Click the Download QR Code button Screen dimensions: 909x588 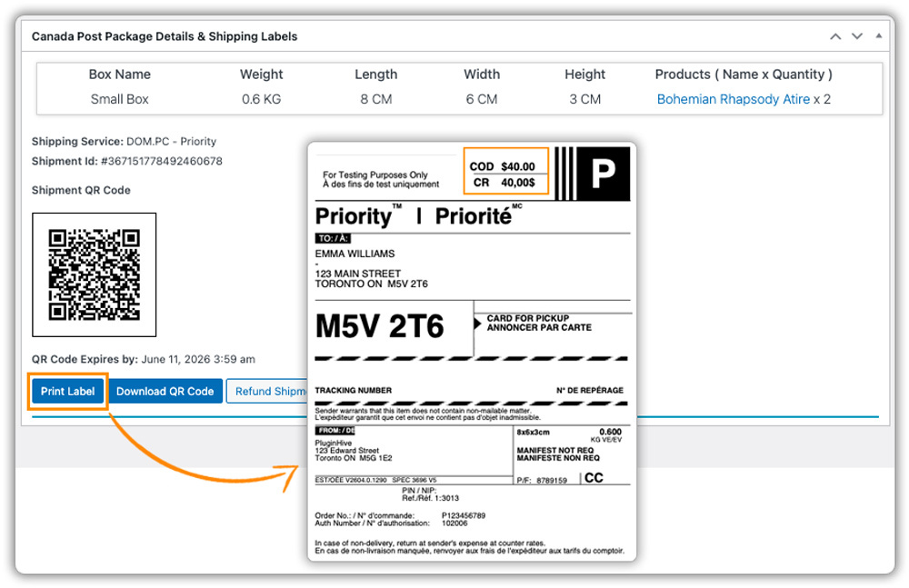tap(165, 392)
